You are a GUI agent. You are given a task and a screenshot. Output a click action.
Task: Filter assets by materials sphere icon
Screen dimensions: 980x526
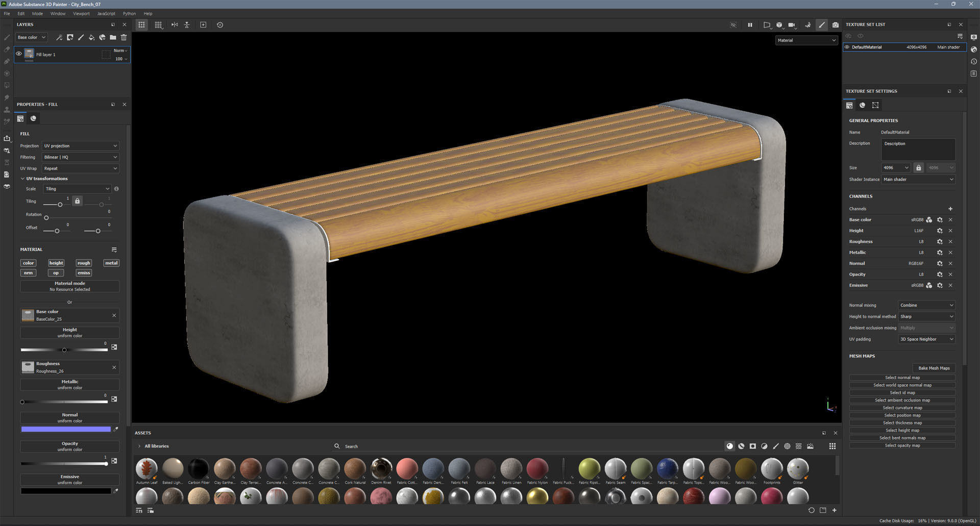tap(730, 446)
